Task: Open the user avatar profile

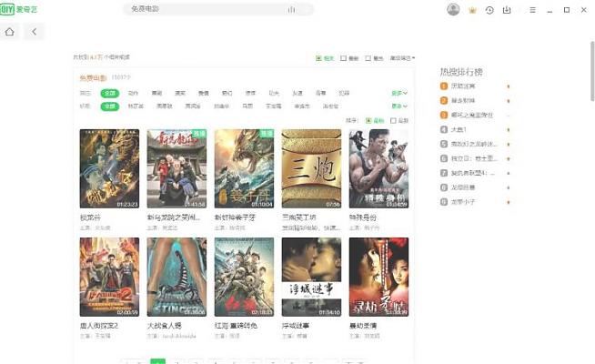Action: (453, 9)
